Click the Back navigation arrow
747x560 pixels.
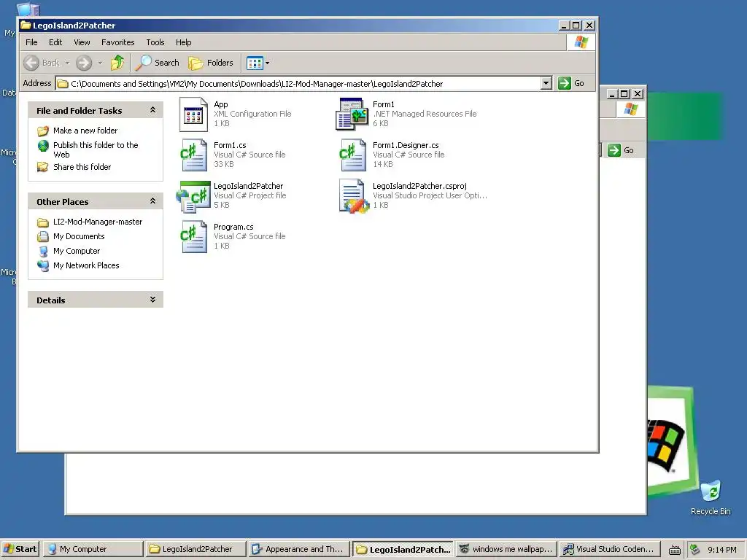click(x=31, y=63)
